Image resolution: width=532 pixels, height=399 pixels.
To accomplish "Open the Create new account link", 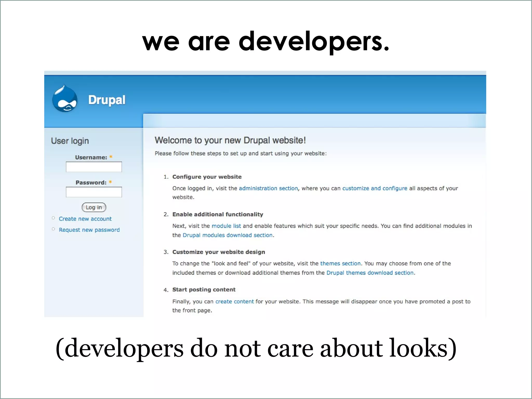I will click(x=85, y=219).
